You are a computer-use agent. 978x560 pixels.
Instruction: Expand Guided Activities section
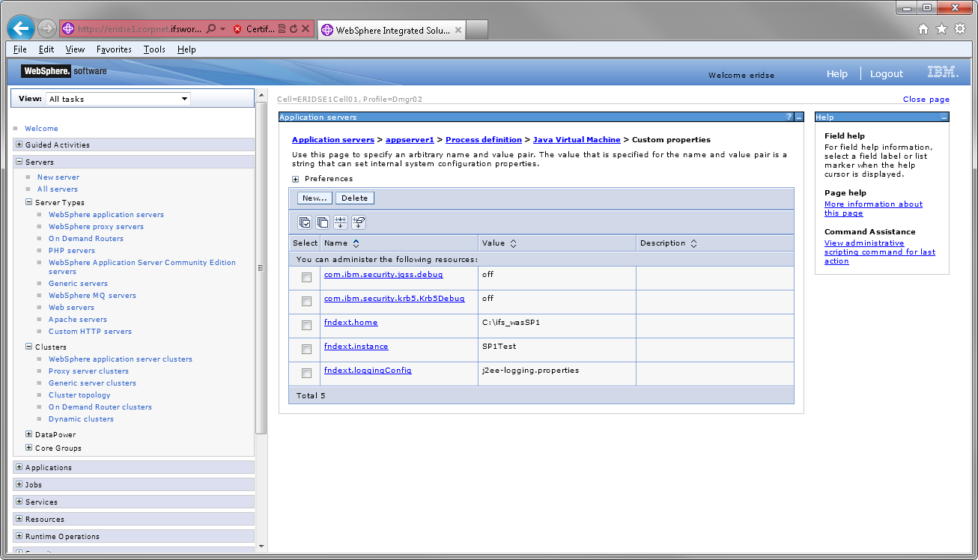coord(19,144)
